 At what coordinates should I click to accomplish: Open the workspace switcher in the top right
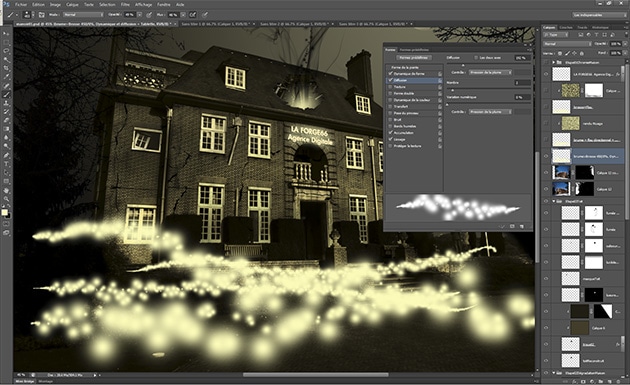[x=599, y=14]
